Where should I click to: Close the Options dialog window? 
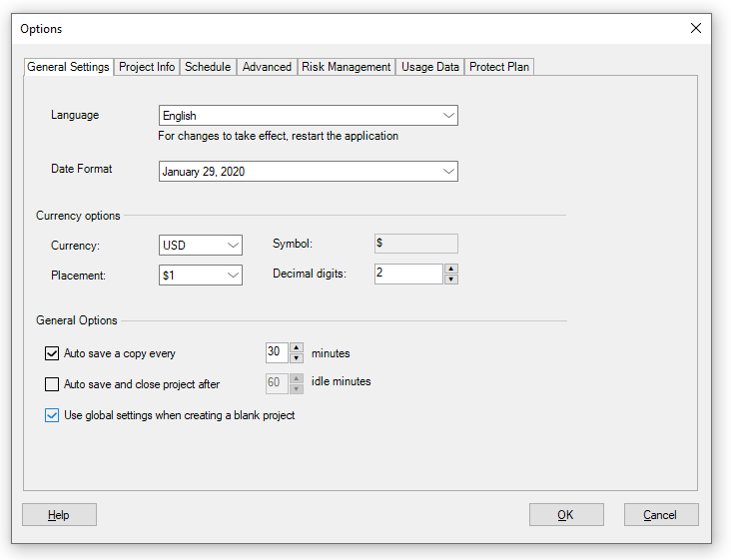[696, 29]
